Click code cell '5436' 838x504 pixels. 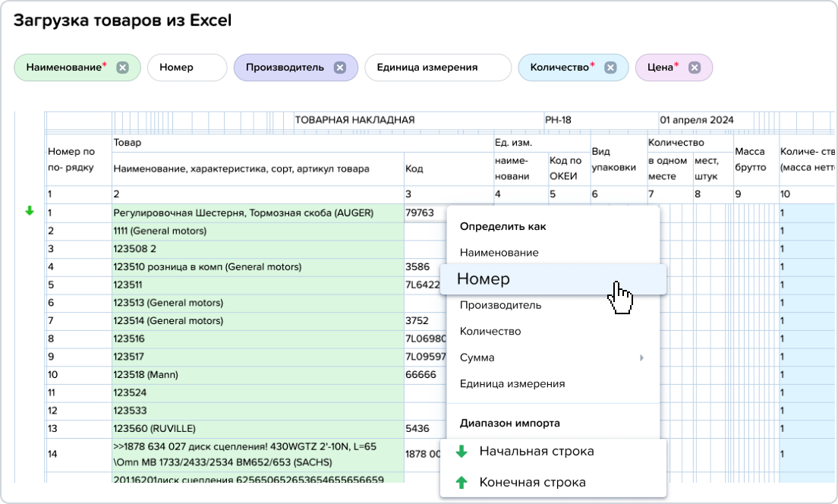coord(425,429)
